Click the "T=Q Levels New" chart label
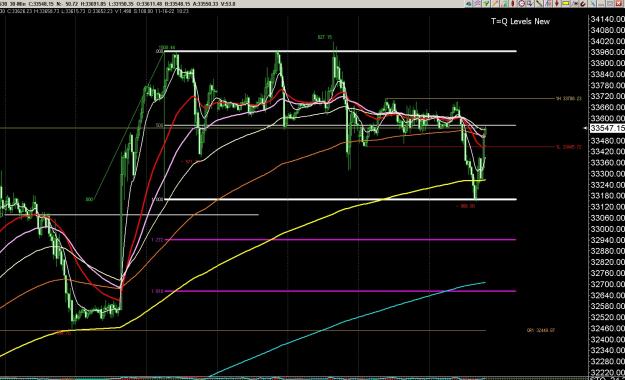625x380 pixels. click(x=520, y=22)
